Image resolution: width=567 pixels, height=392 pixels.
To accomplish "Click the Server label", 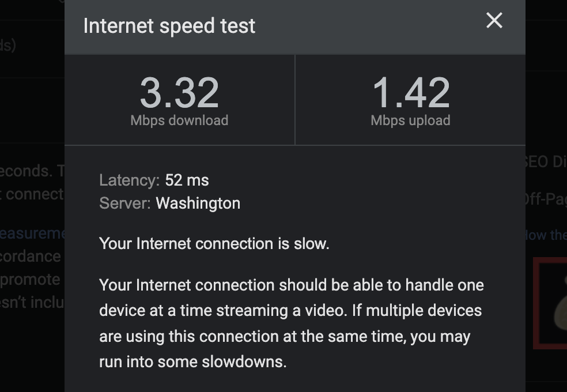I will [x=125, y=203].
